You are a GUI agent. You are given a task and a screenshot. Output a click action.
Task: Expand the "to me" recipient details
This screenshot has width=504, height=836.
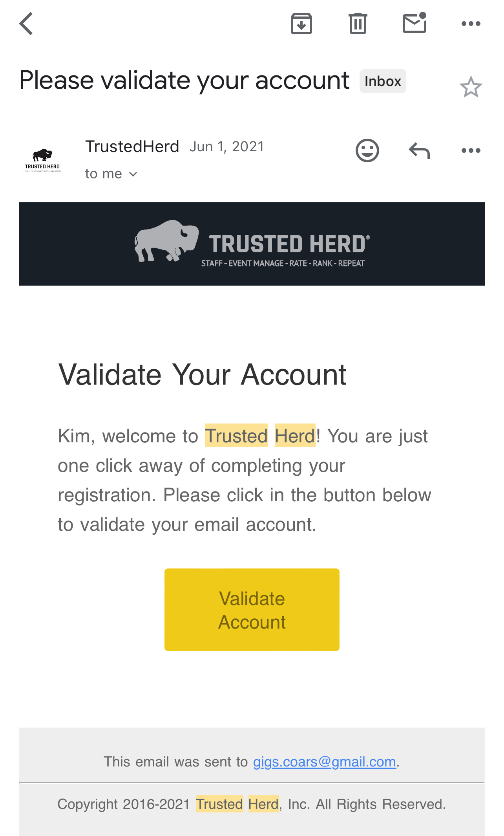(x=111, y=174)
